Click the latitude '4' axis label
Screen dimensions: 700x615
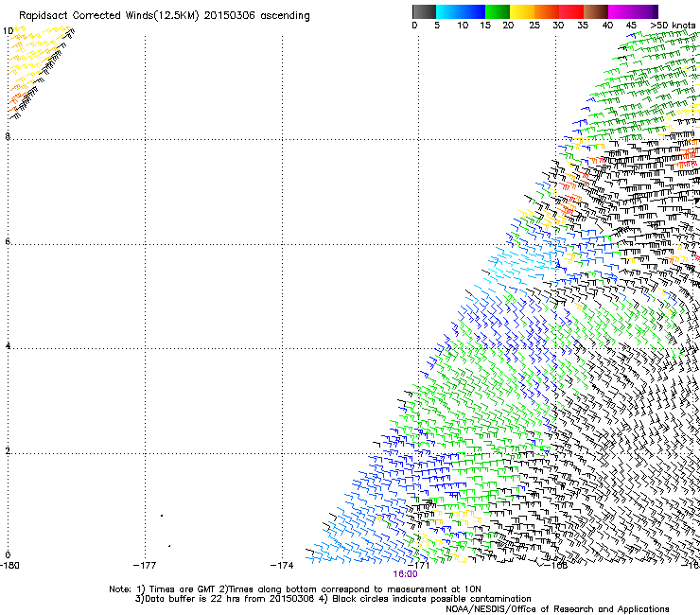point(8,346)
